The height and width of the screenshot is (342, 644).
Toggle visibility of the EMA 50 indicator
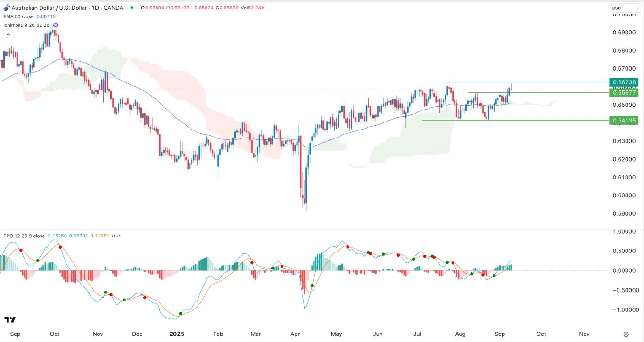19,16
